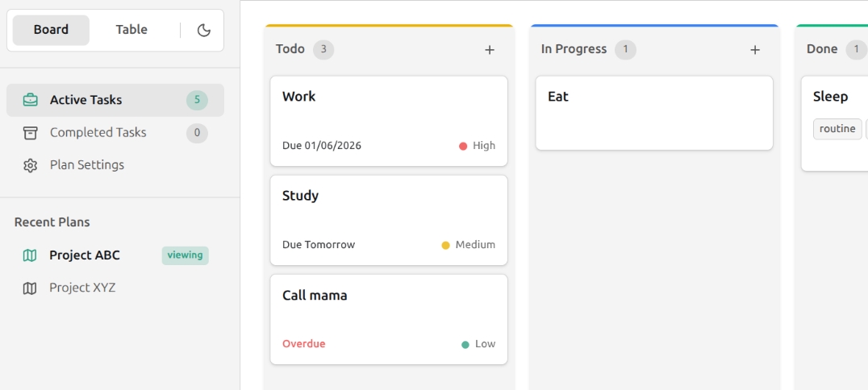Click the yellow Medium priority indicator
The height and width of the screenshot is (390, 868).
pos(445,245)
